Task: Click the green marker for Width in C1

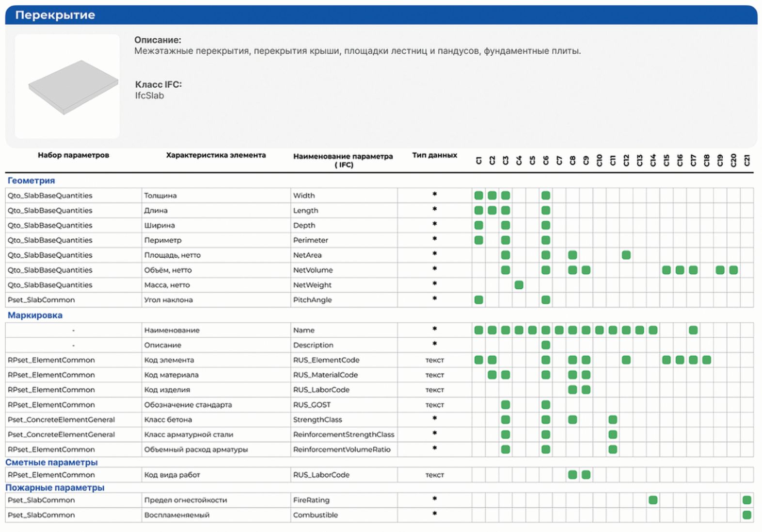Action: [x=479, y=196]
